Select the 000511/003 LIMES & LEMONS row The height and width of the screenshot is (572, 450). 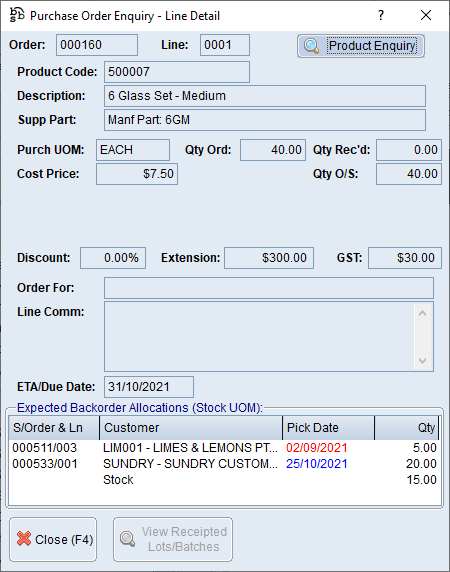point(224,448)
